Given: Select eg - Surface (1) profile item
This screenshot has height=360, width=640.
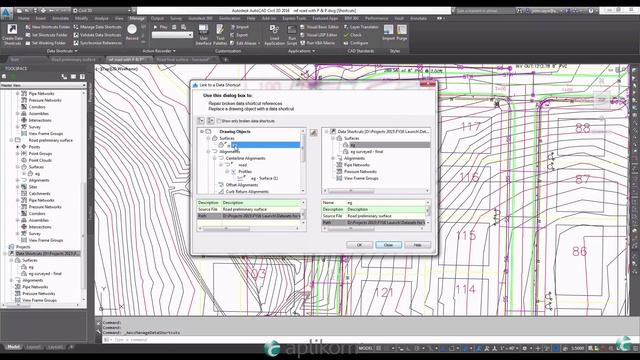Looking at the screenshot, I should 264,178.
